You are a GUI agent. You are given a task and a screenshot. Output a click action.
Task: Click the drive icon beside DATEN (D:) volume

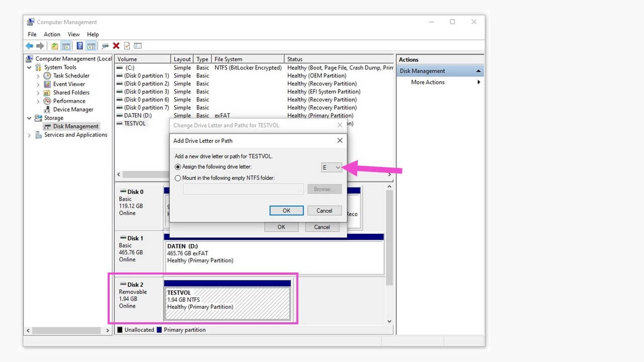point(119,116)
